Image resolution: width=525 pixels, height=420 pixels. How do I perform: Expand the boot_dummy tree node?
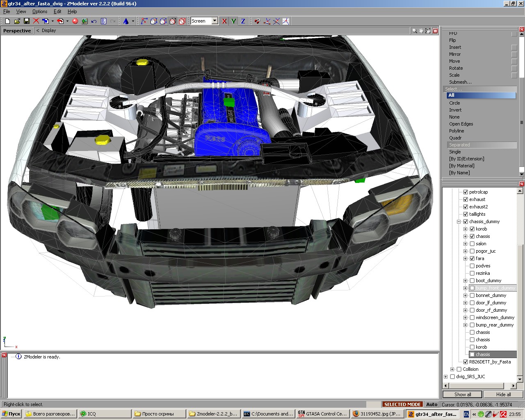466,281
